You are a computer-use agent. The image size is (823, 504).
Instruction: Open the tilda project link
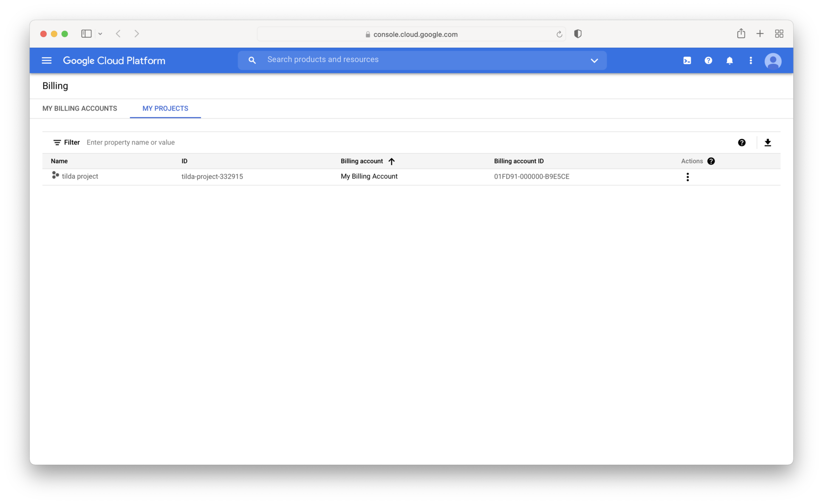80,176
